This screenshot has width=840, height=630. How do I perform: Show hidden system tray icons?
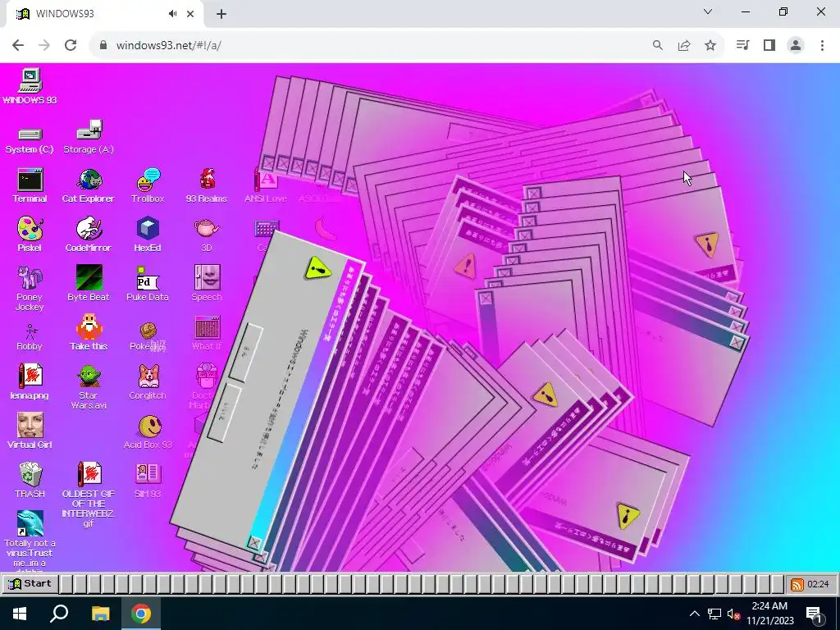tap(694, 614)
